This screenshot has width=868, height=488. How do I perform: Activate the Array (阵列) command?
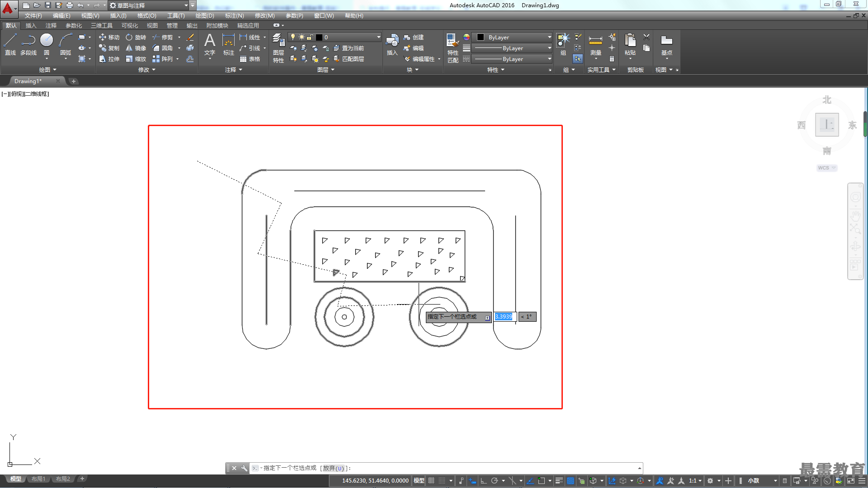(x=163, y=59)
